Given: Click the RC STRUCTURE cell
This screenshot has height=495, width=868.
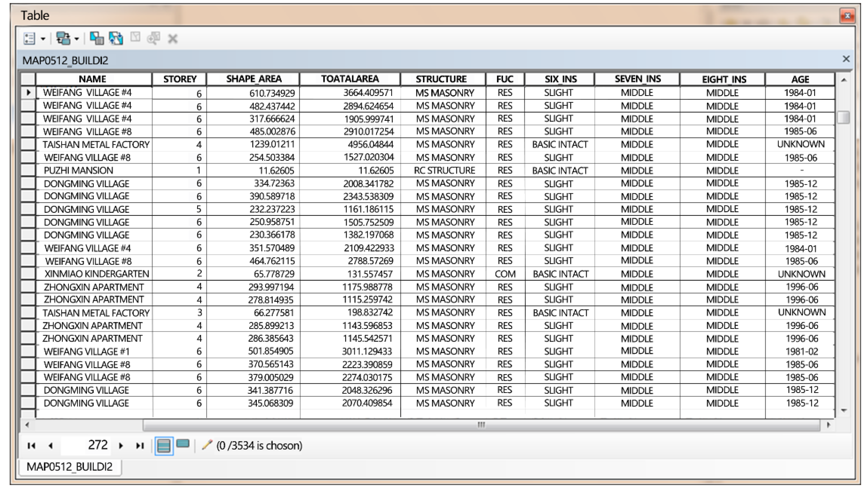Looking at the screenshot, I should coord(443,170).
